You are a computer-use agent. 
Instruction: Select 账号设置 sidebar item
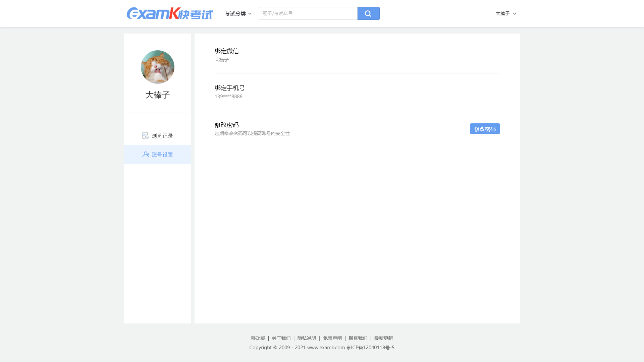point(162,155)
